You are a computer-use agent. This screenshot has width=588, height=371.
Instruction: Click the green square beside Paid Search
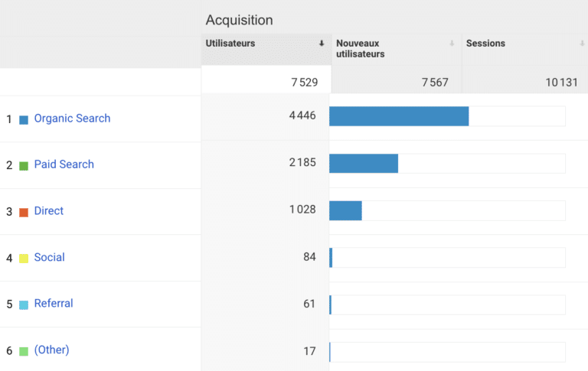click(24, 165)
